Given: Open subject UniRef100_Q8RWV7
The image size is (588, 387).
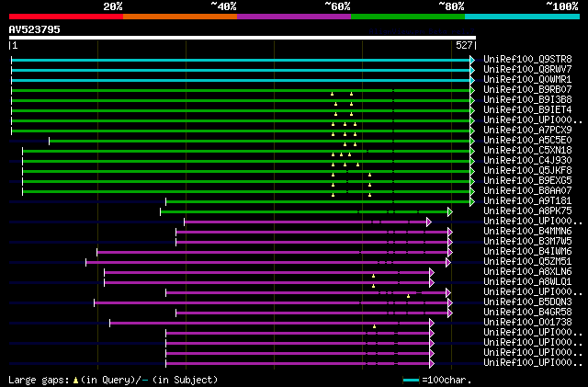Looking at the screenshot, I should click(x=527, y=70).
